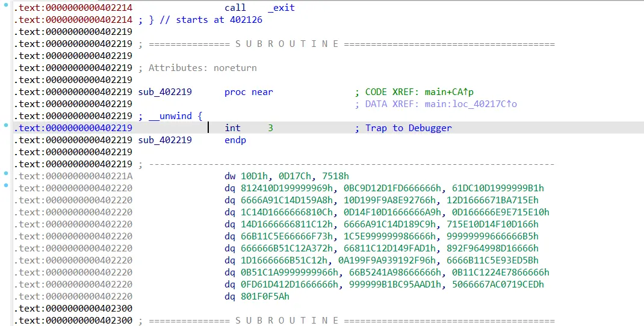The width and height of the screenshot is (644, 326).
Task: Select sub_402219 on the endp line
Action: point(165,140)
